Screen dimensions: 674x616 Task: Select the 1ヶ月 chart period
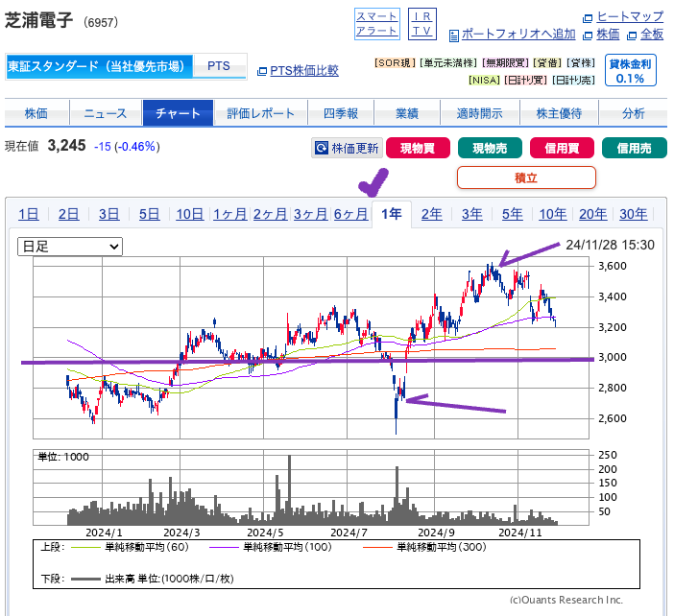click(230, 214)
